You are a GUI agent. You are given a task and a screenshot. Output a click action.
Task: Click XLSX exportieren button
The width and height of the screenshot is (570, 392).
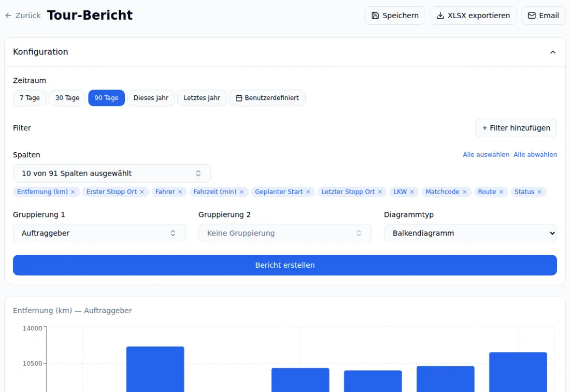pos(473,16)
